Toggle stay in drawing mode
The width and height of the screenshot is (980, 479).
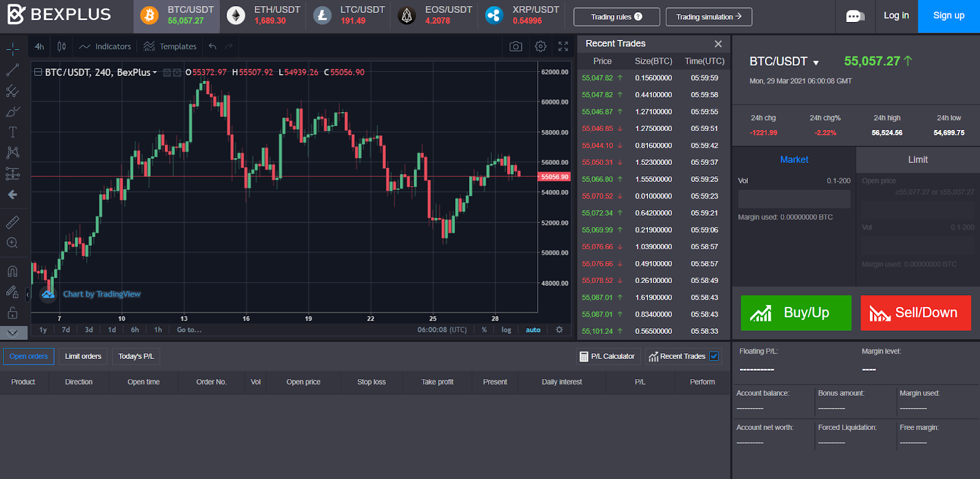pyautogui.click(x=12, y=292)
